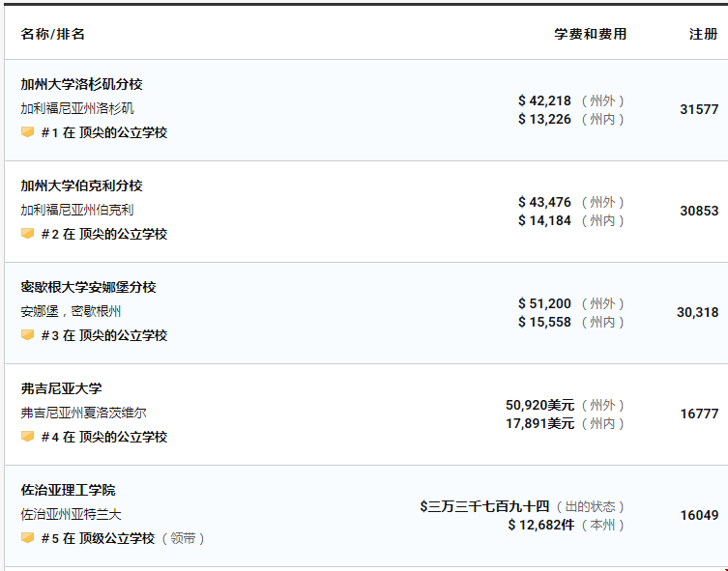
Task: Click enrollment figure 30,318
Action: (697, 313)
